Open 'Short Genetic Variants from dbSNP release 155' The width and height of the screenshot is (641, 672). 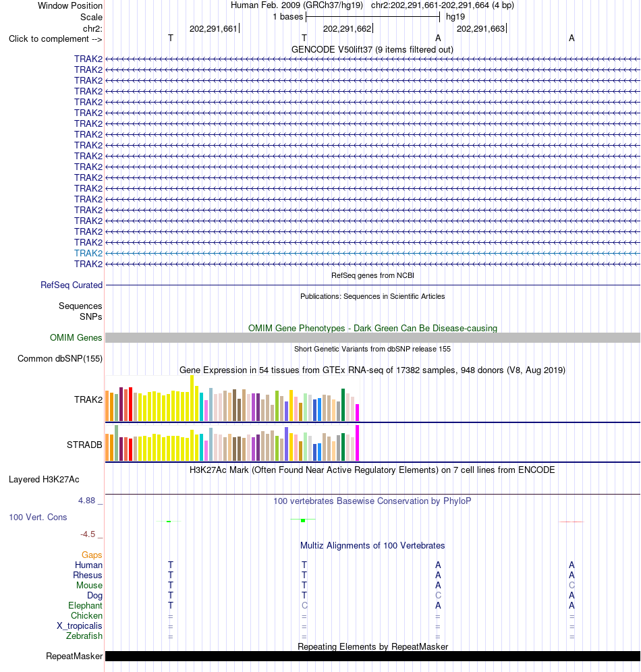372,349
